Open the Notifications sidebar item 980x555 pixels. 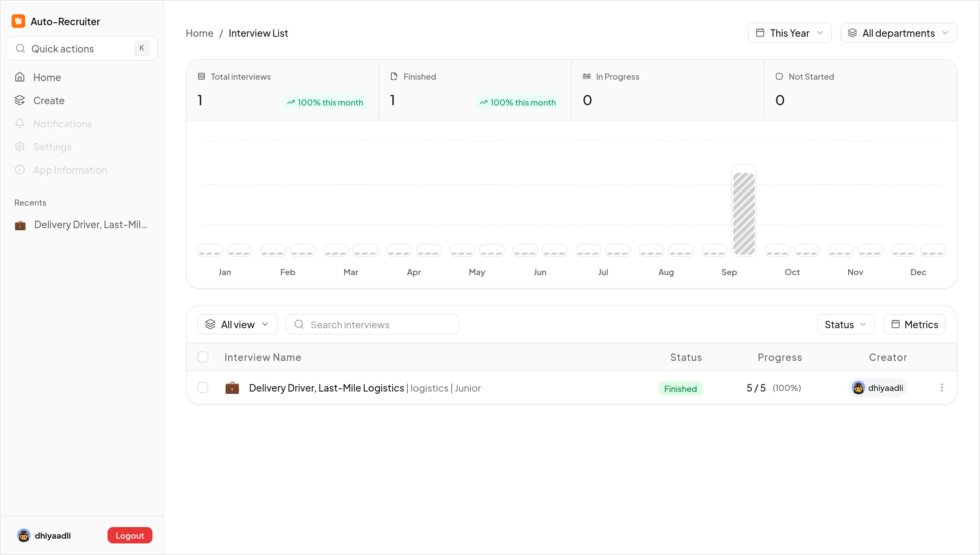[x=82, y=124]
